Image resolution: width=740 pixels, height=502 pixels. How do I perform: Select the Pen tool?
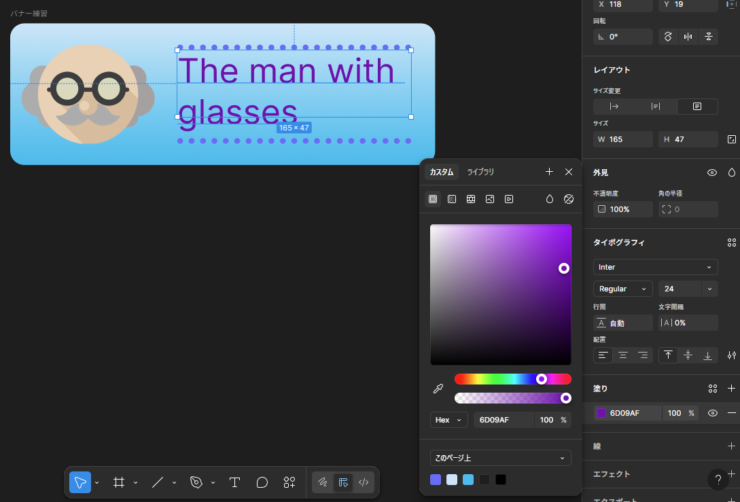(x=196, y=482)
